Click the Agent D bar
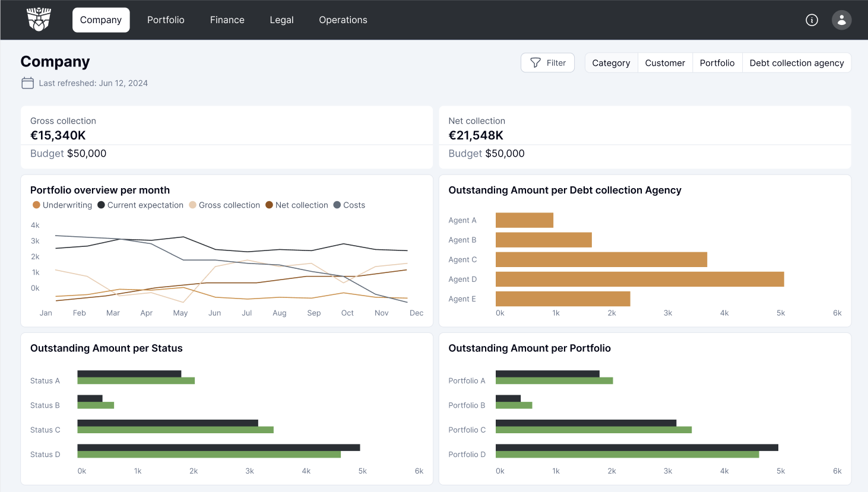 [640, 279]
